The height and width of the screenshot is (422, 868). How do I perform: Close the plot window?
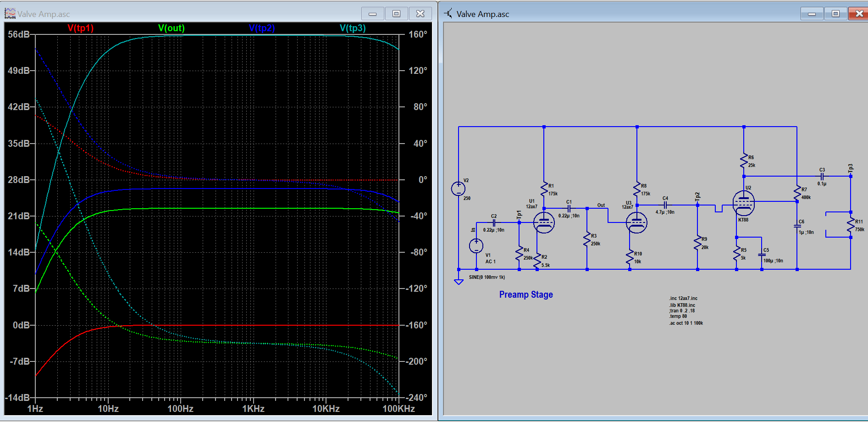pos(420,14)
